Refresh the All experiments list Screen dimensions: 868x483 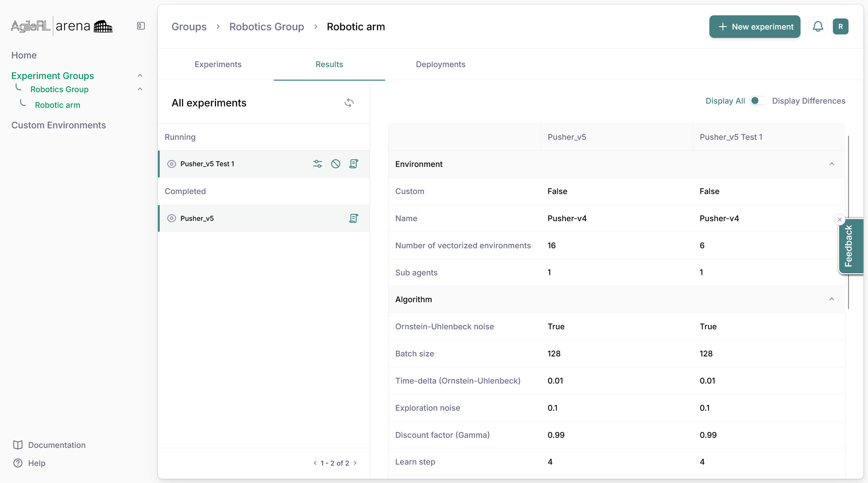(349, 103)
